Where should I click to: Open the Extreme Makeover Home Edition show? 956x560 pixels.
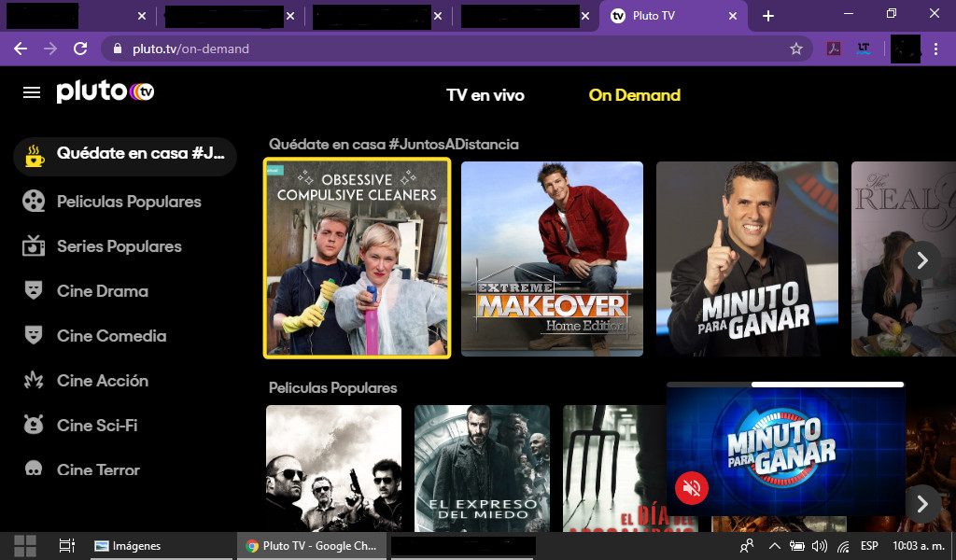(552, 259)
